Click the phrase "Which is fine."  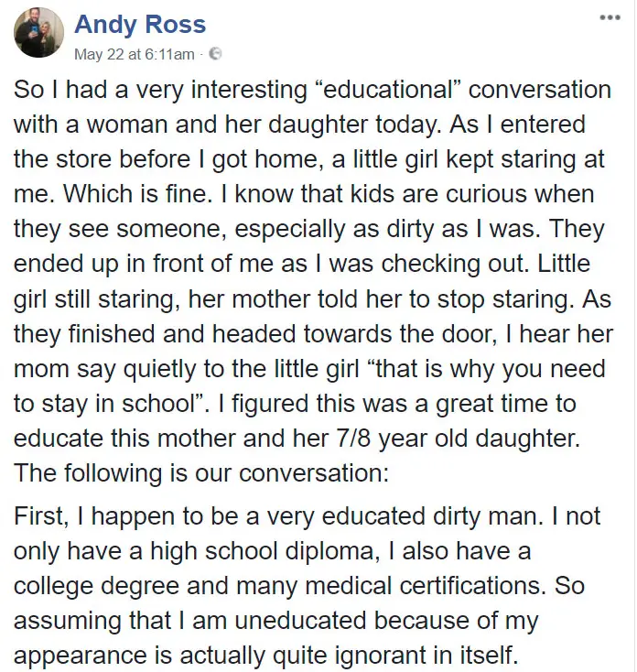tap(138, 194)
